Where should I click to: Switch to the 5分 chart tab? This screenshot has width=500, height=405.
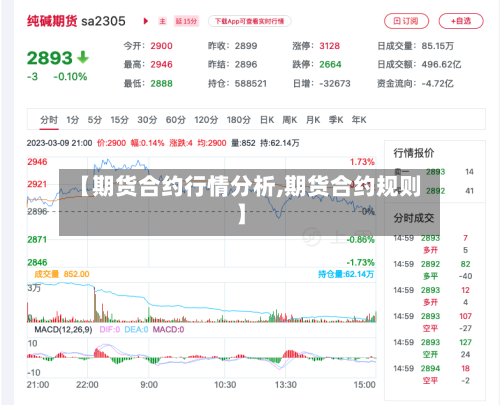pos(95,120)
